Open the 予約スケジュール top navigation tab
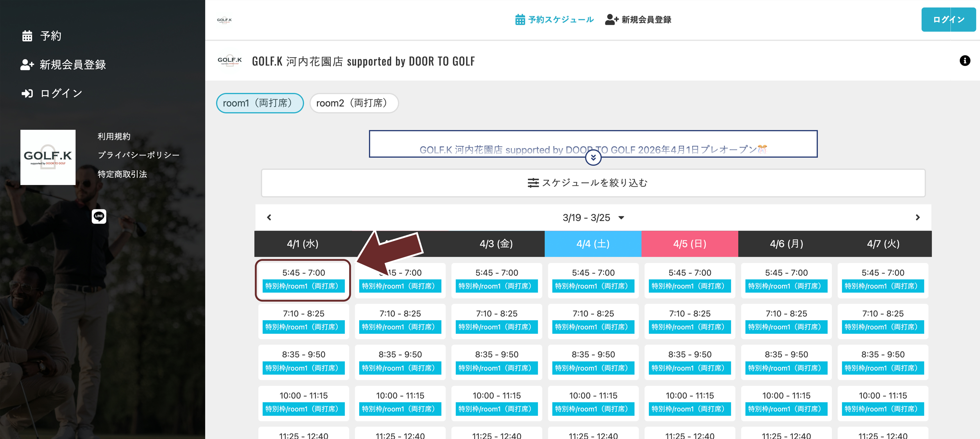Viewport: 980px width, 439px height. (554, 20)
